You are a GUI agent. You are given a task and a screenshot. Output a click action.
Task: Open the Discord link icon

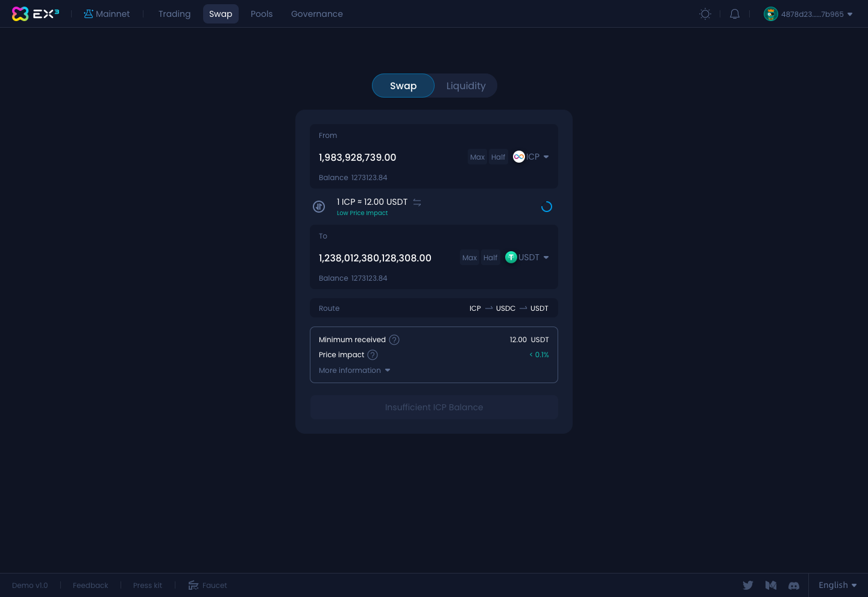[x=794, y=586]
